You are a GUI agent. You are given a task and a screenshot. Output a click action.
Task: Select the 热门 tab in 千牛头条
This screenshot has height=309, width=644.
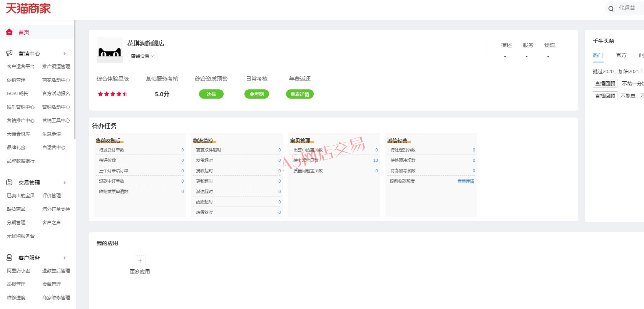click(x=598, y=55)
